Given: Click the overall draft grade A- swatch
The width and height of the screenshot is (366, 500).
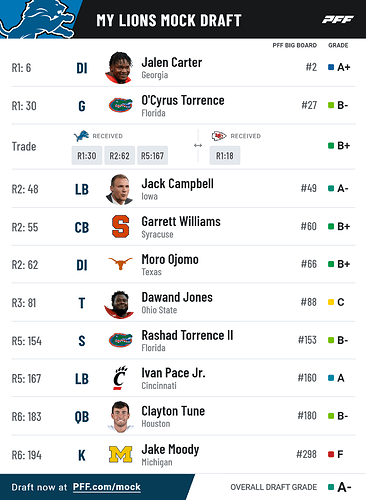Looking at the screenshot, I should click(331, 487).
